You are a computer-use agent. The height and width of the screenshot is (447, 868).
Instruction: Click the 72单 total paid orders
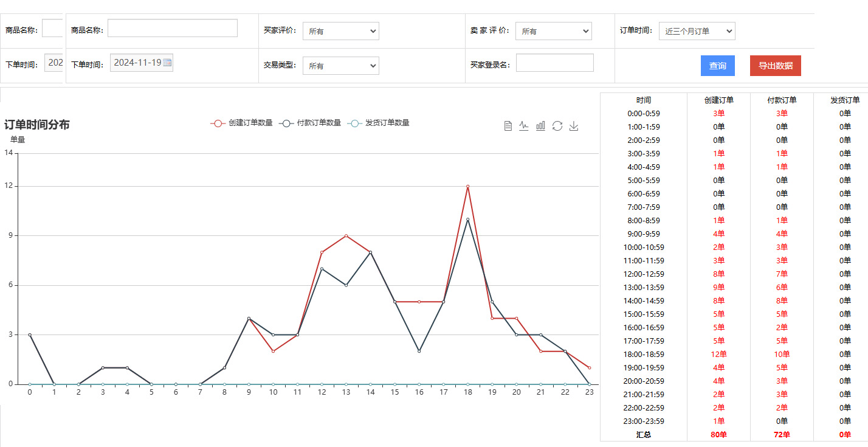coord(782,435)
